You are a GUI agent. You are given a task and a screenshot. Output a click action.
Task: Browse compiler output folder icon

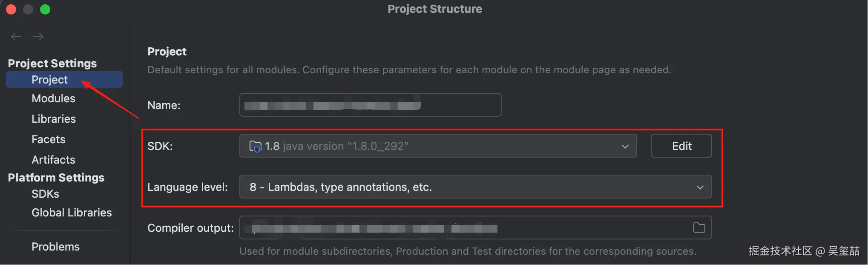click(x=699, y=228)
